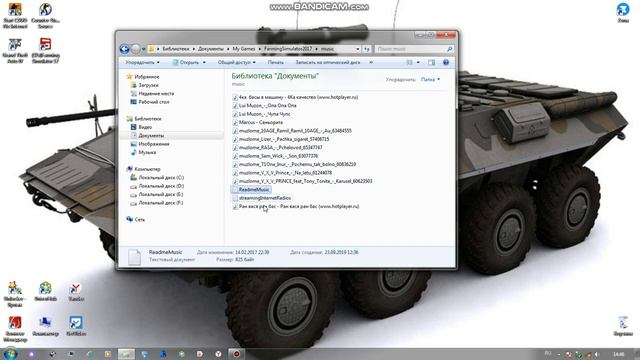
Task: Click Записать на оптический диск
Action: click(x=328, y=62)
